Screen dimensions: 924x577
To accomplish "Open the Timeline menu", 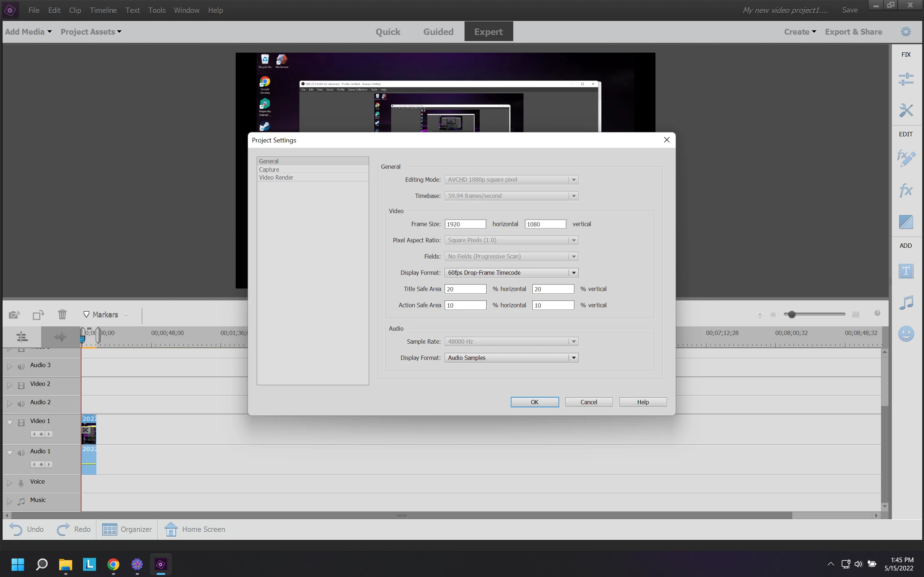I will pyautogui.click(x=103, y=10).
